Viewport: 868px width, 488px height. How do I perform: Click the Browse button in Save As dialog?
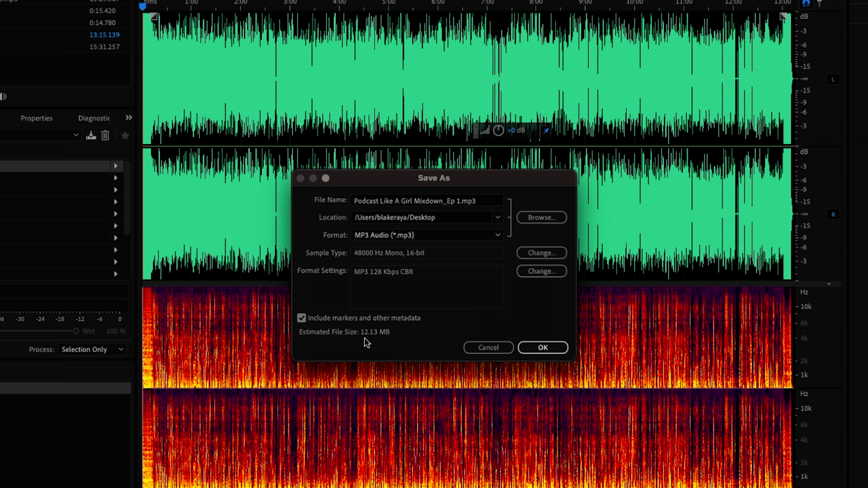click(x=542, y=217)
